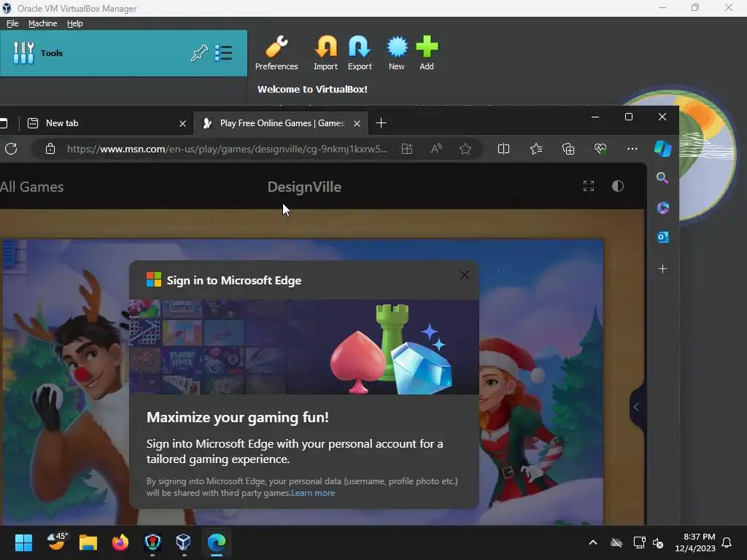This screenshot has width=747, height=560.
Task: Expand the game side panel arrow
Action: (x=636, y=407)
